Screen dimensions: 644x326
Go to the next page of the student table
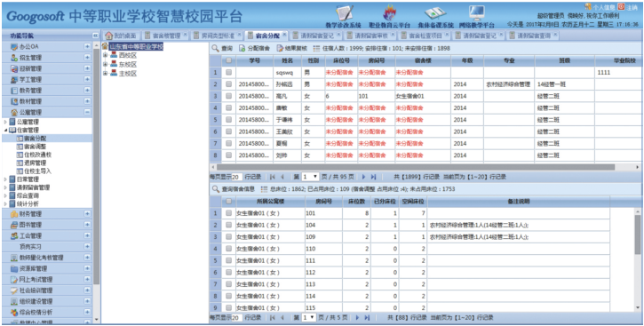pos(363,177)
